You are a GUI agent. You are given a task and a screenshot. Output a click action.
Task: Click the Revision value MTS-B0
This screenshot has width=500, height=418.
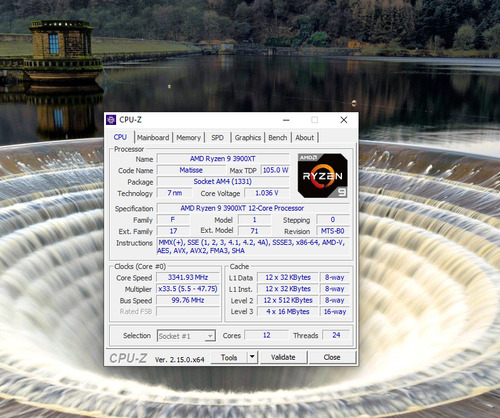332,231
